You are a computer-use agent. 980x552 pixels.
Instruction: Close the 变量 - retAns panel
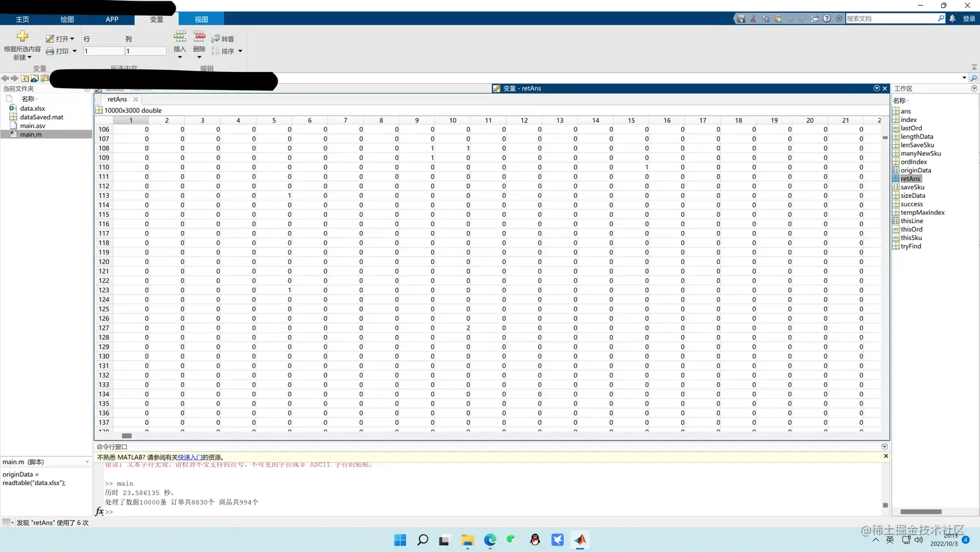(885, 88)
